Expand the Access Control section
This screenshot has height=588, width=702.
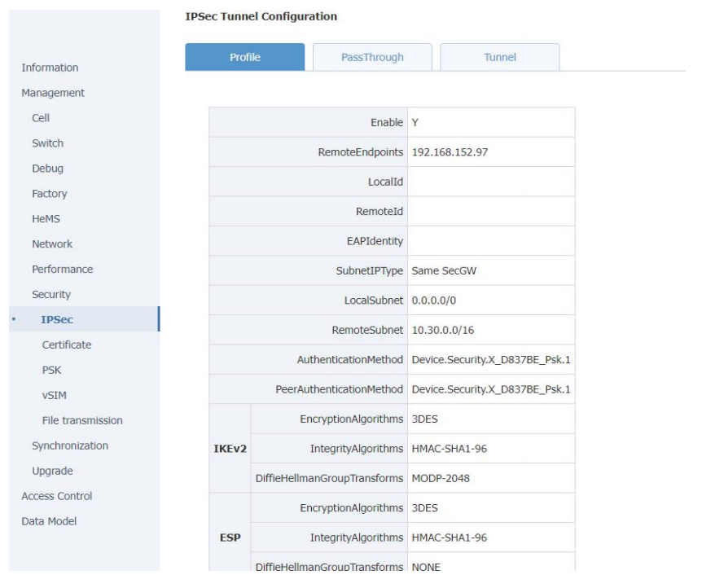pyautogui.click(x=56, y=497)
